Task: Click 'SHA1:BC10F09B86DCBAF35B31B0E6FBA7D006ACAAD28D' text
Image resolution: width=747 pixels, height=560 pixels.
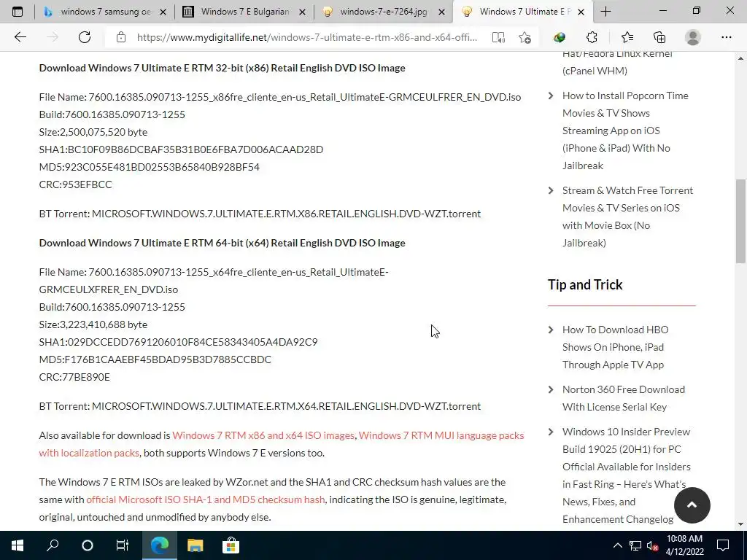Action: tap(181, 149)
